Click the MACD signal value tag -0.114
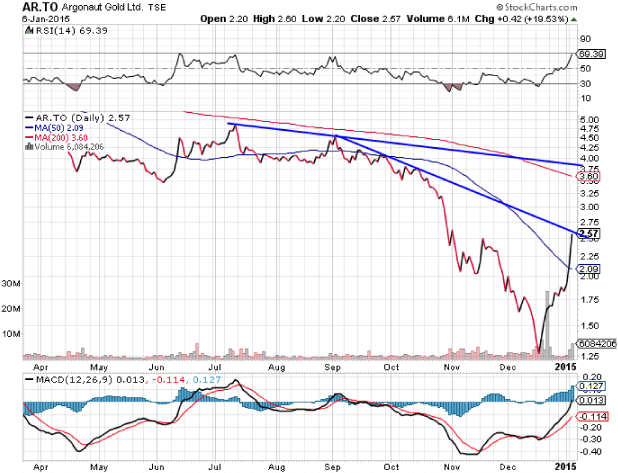 click(593, 415)
